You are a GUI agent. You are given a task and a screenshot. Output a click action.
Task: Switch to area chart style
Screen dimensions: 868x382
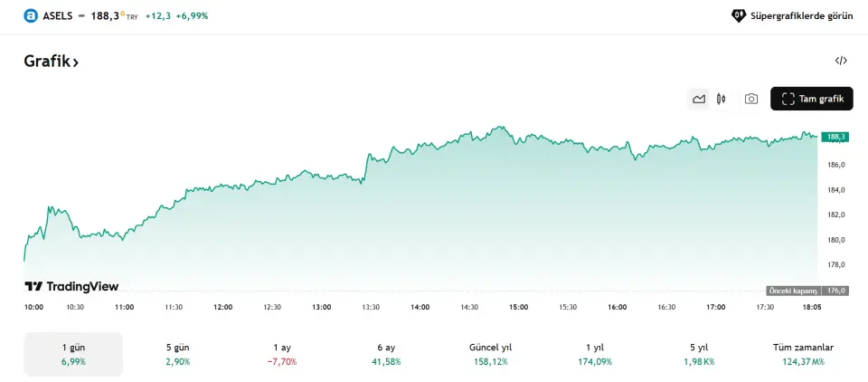[699, 99]
